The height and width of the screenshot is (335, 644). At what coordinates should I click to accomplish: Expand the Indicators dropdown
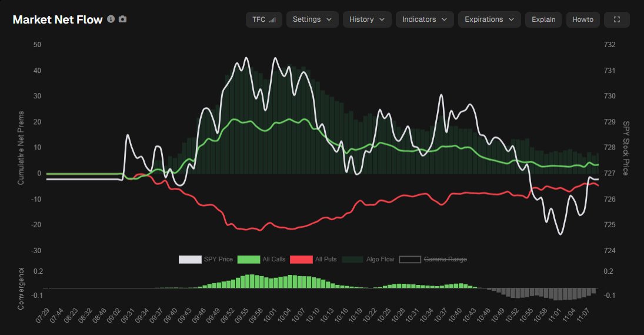[x=425, y=20]
